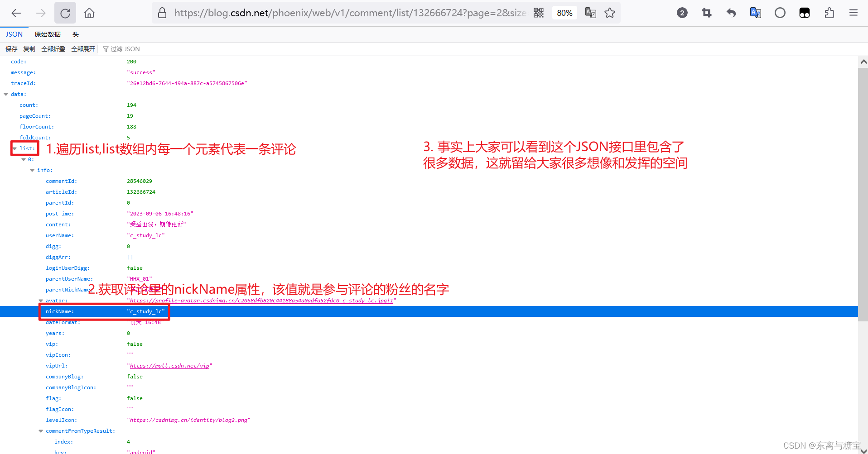Image resolution: width=868 pixels, height=454 pixels.
Task: Open the page translate icon in address bar
Action: 590,13
